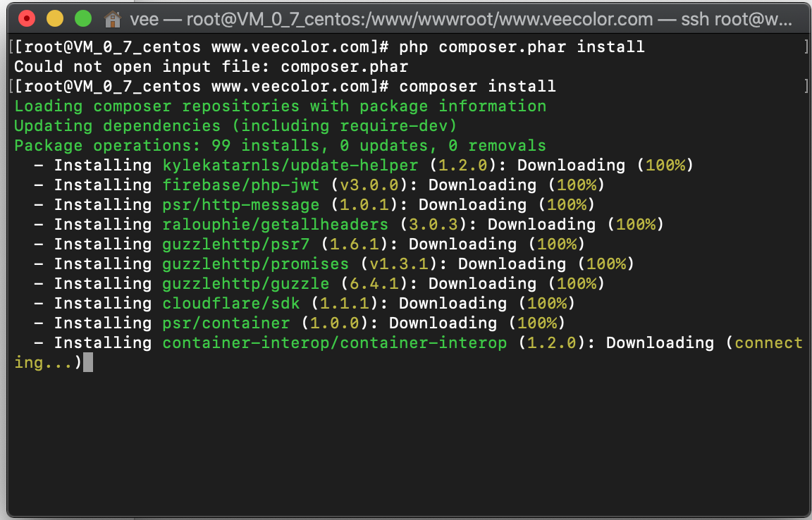Click version 6.4.1 of guzzle
812x520 pixels.
pyautogui.click(x=374, y=283)
